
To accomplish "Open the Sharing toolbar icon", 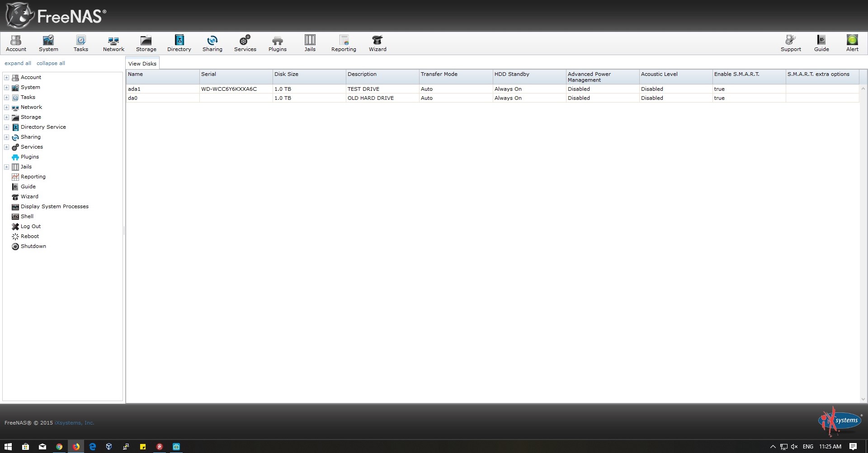I will point(212,43).
